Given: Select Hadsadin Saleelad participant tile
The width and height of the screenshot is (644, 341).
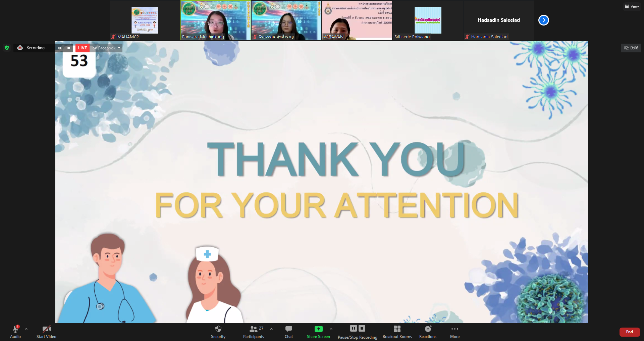Looking at the screenshot, I should point(499,20).
